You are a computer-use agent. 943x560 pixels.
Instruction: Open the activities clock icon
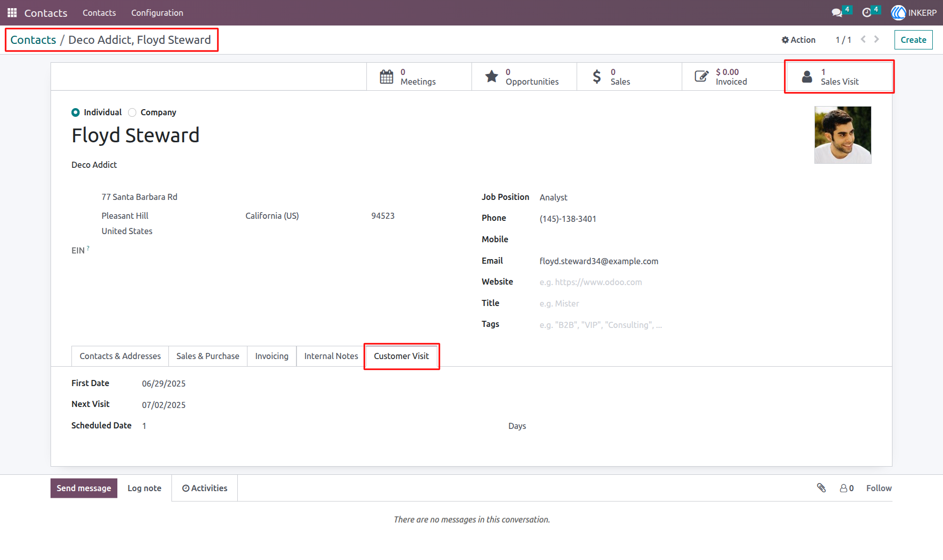[866, 13]
